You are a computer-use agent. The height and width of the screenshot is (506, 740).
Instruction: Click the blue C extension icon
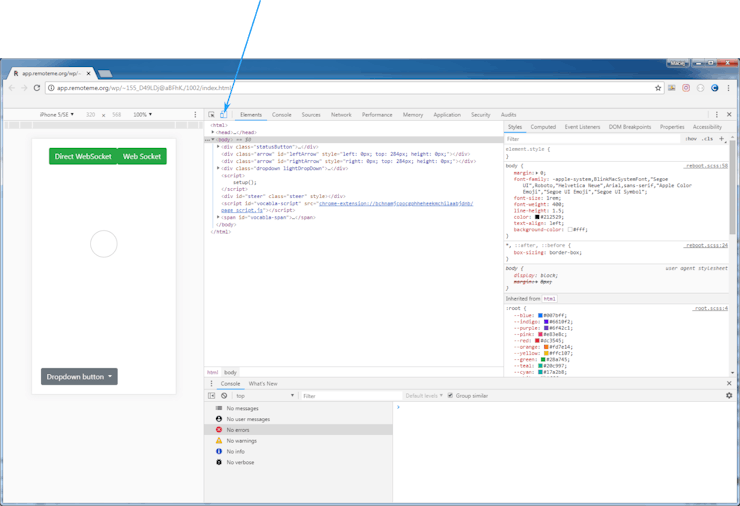click(715, 88)
